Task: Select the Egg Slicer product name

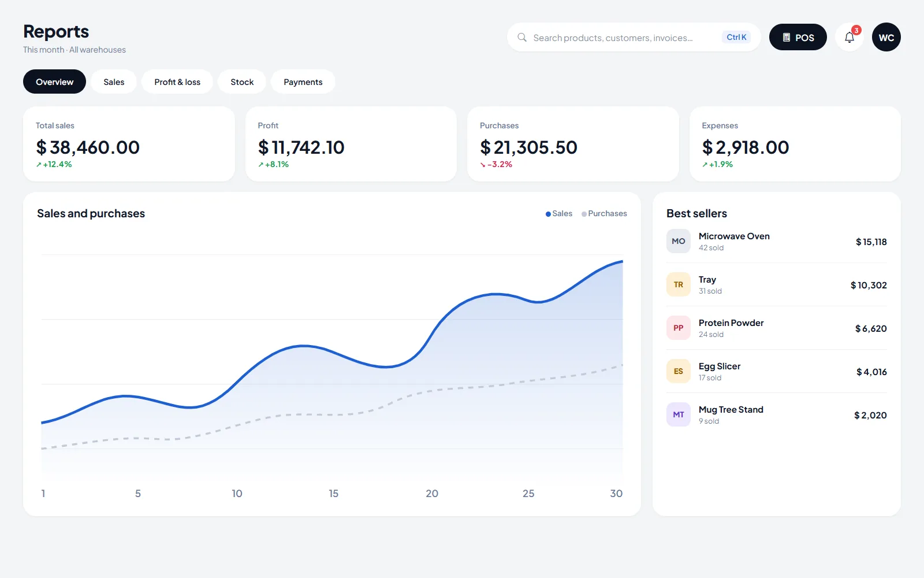Action: (x=720, y=366)
